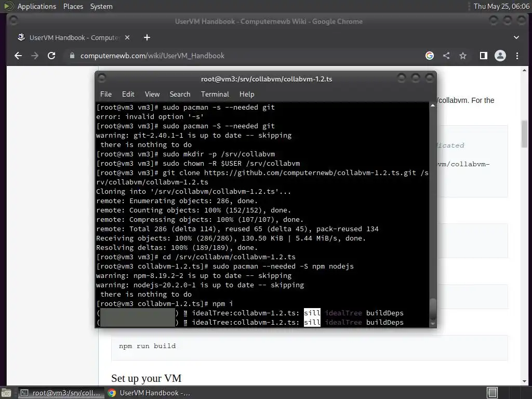
Task: Open the terminal File menu
Action: coord(106,94)
